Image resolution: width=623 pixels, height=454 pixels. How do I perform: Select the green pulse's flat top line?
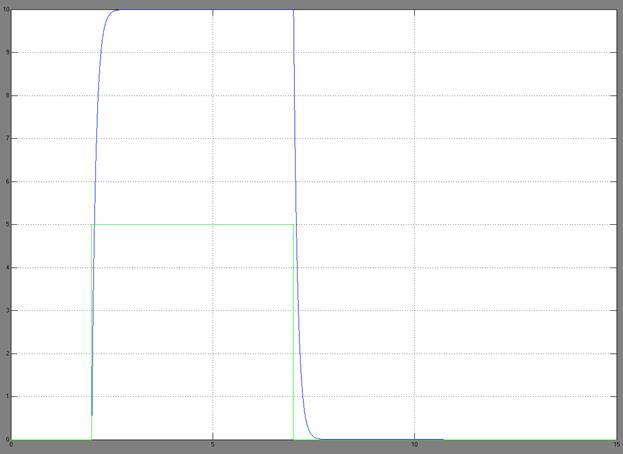(x=193, y=224)
